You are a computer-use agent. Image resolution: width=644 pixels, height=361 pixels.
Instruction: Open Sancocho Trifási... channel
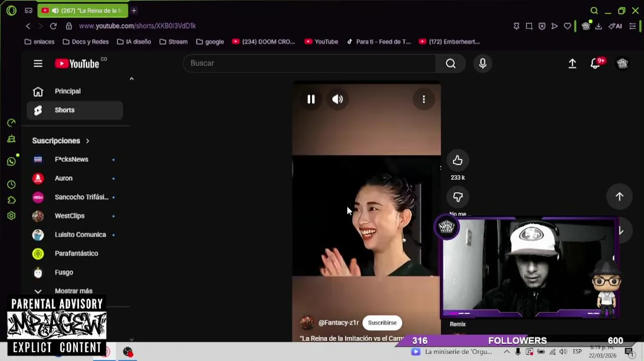75,197
